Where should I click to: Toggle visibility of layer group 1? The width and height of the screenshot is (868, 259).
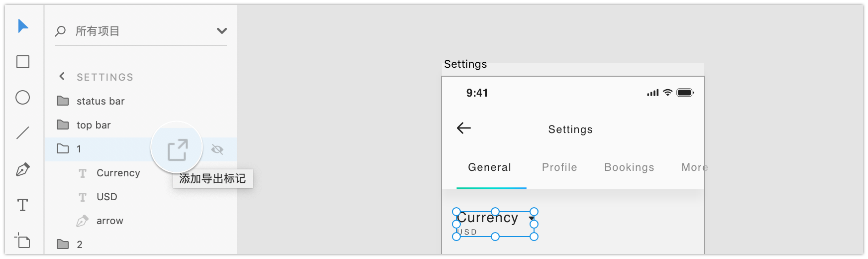coord(217,149)
